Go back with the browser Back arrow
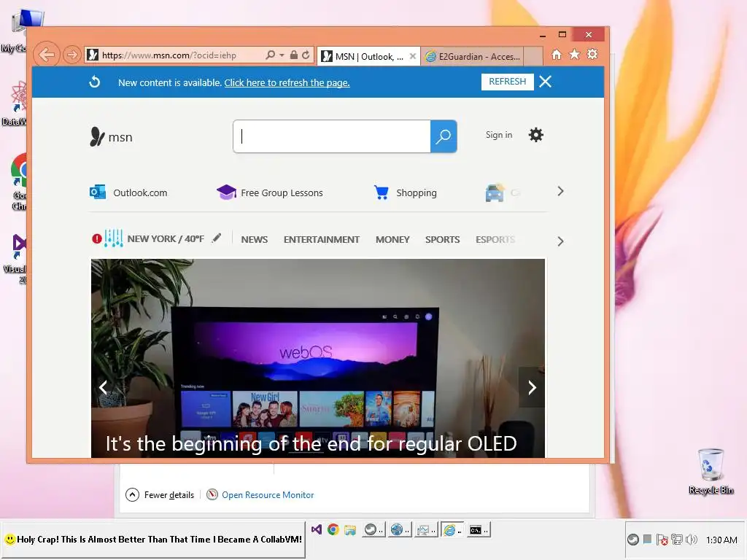The height and width of the screenshot is (560, 747). click(47, 55)
